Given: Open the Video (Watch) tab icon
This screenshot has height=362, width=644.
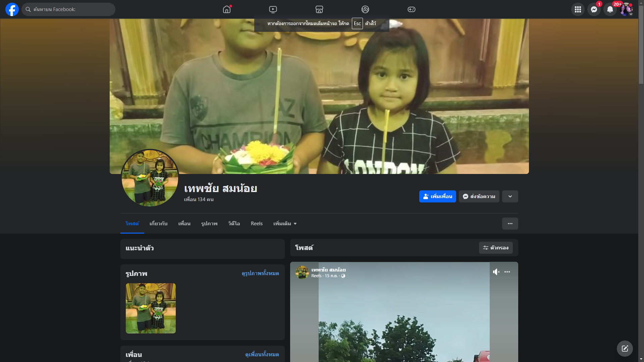Looking at the screenshot, I should [273, 9].
